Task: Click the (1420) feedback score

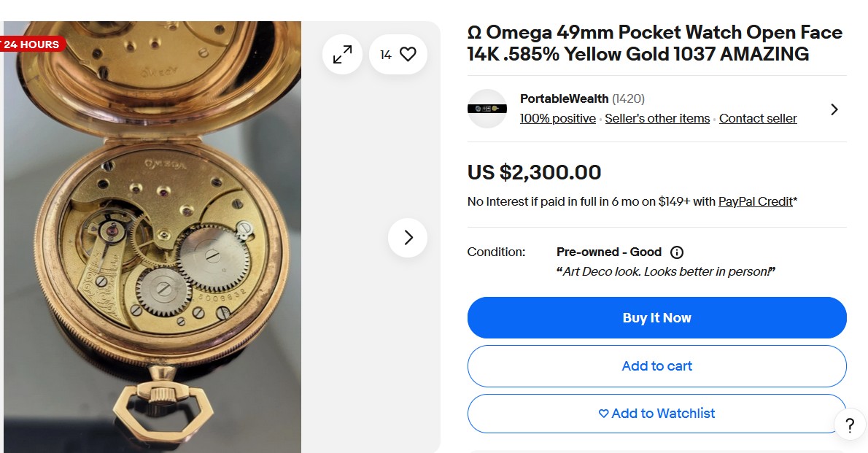Action: tap(628, 98)
